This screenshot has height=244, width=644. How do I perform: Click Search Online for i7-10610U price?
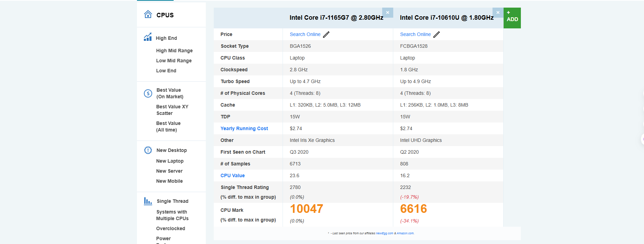point(415,34)
